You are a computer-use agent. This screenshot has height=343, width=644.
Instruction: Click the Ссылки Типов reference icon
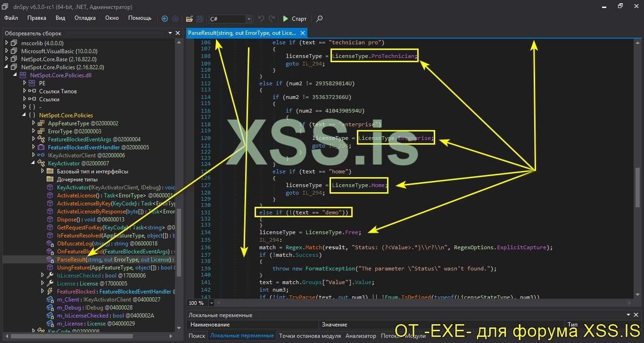coord(32,91)
